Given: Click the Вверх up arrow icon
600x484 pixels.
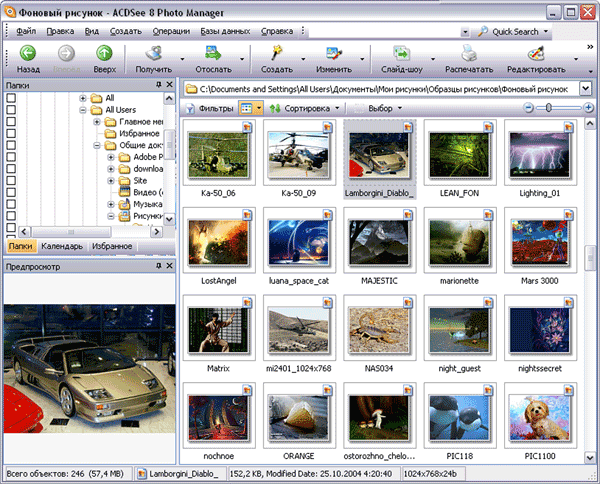Looking at the screenshot, I should 104,53.
